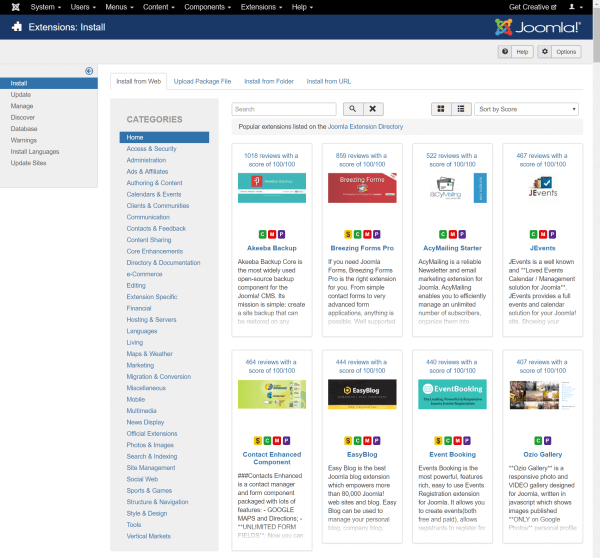Screen dimensions: 600x558
Task: Click the purple P badge on Ozio Gallery
Action: (x=548, y=441)
